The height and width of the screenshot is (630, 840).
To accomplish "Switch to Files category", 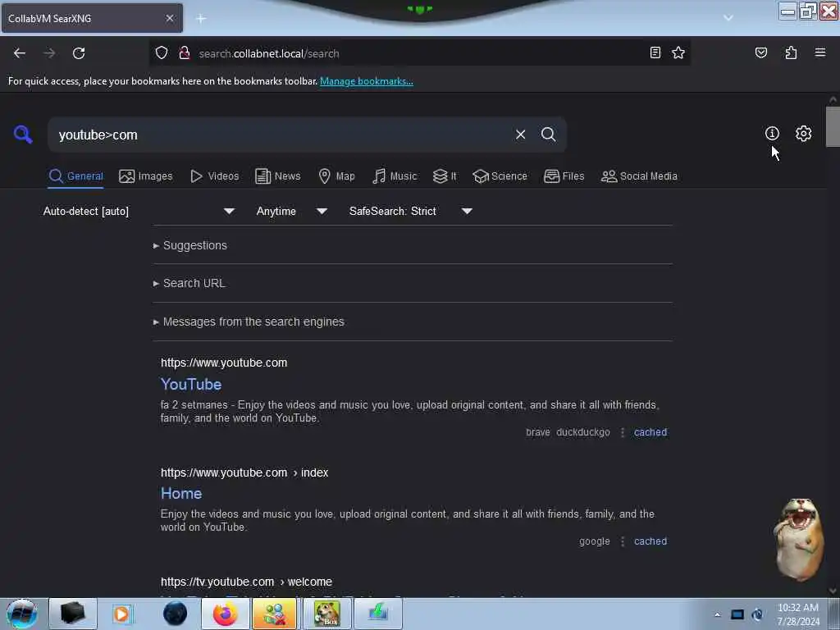I will (x=564, y=176).
